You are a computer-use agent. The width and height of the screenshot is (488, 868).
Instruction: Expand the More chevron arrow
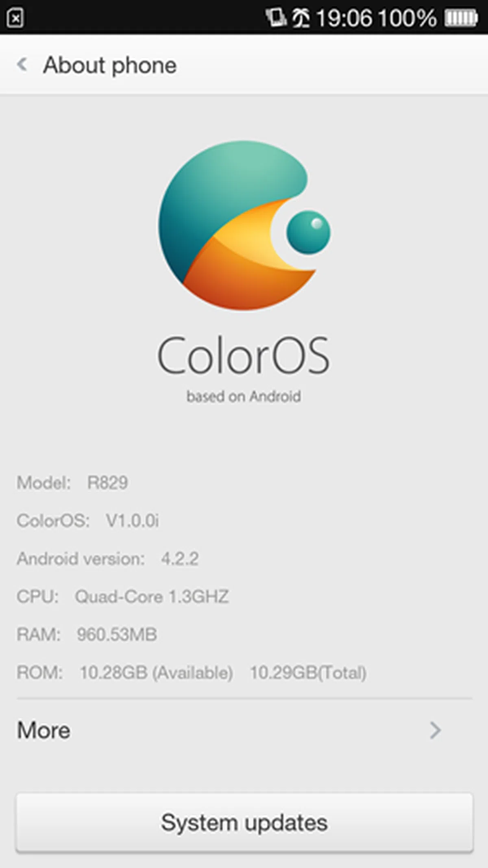point(435,730)
